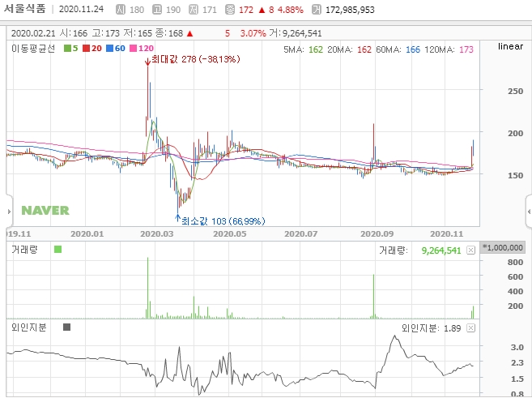Click the 최대값 278 marker label
This screenshot has width=532, height=398.
pos(195,59)
